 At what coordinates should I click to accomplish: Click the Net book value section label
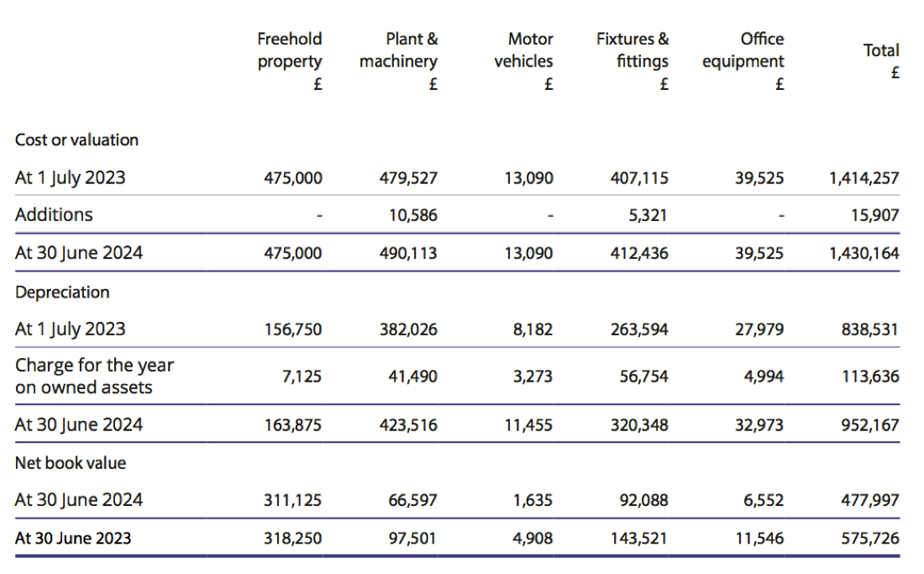click(71, 463)
